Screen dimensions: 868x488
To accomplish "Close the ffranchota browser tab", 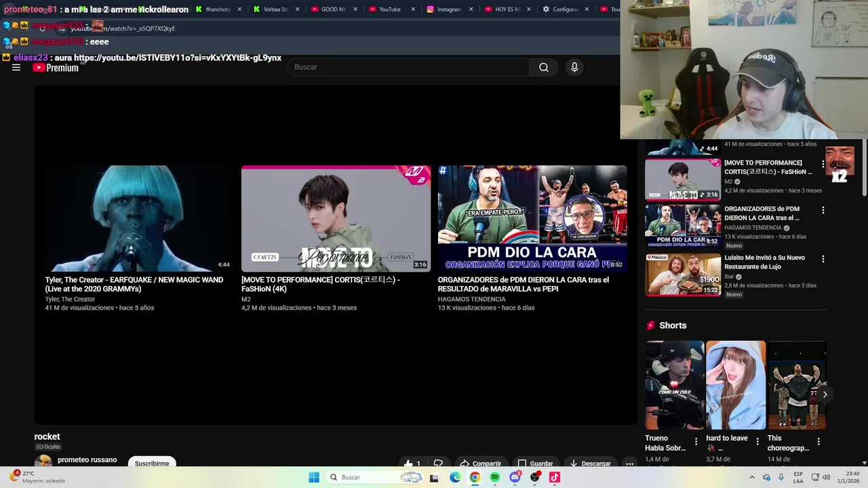I will click(239, 9).
